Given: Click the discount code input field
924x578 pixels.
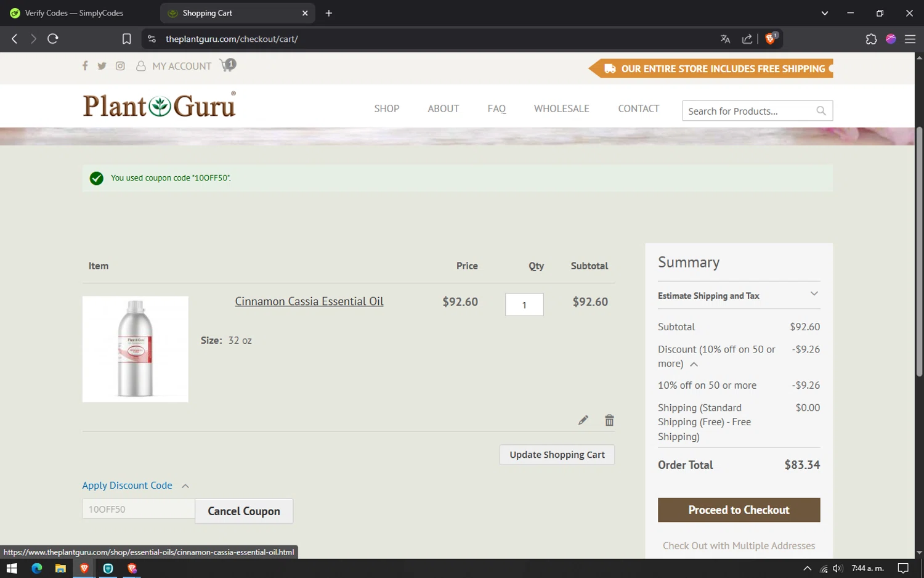Looking at the screenshot, I should click(139, 510).
